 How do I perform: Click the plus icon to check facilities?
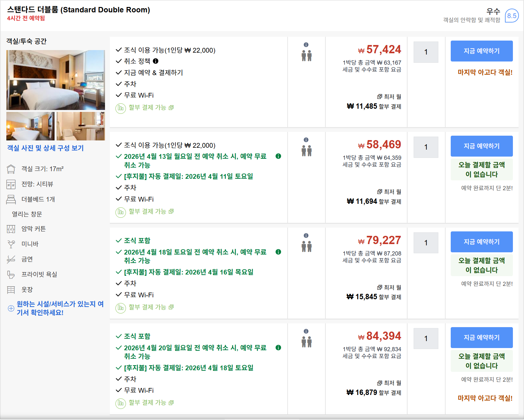(11, 308)
